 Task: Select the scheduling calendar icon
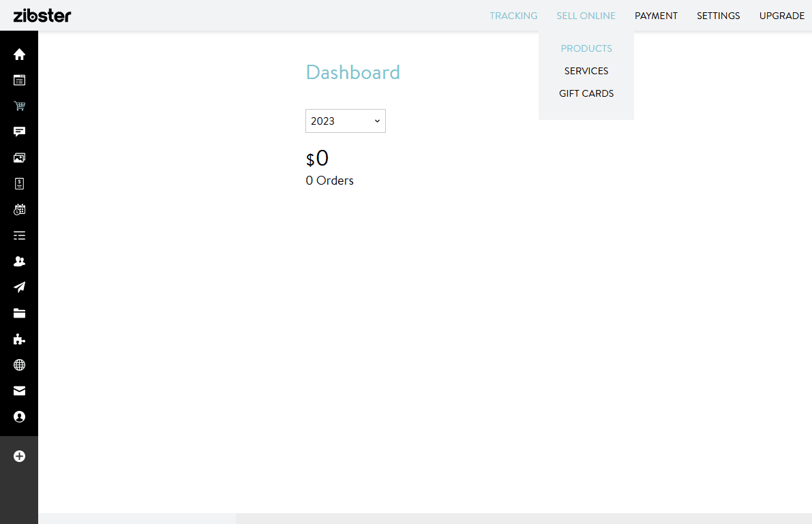click(x=19, y=209)
